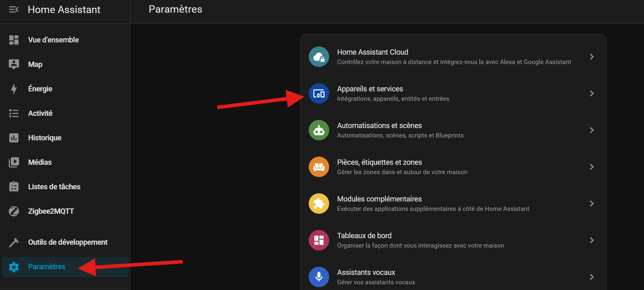The height and width of the screenshot is (290, 644).
Task: Expand chevron for Automatisations et scènes
Action: coord(591,130)
